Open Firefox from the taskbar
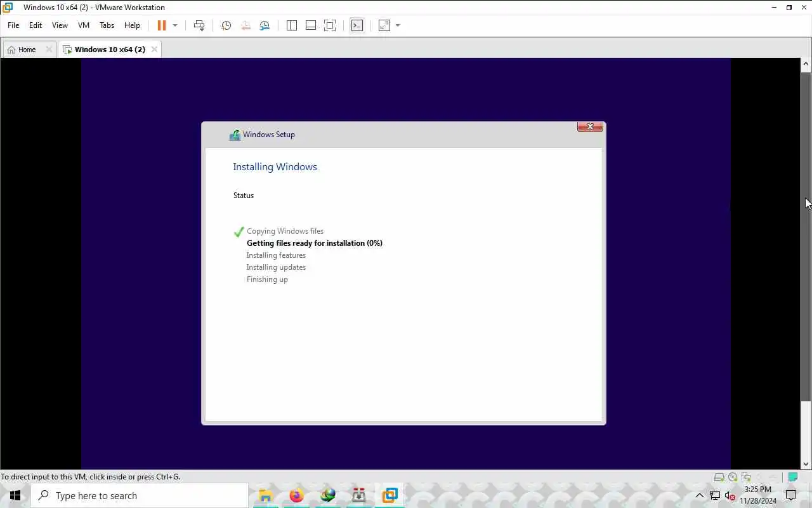 pyautogui.click(x=296, y=495)
